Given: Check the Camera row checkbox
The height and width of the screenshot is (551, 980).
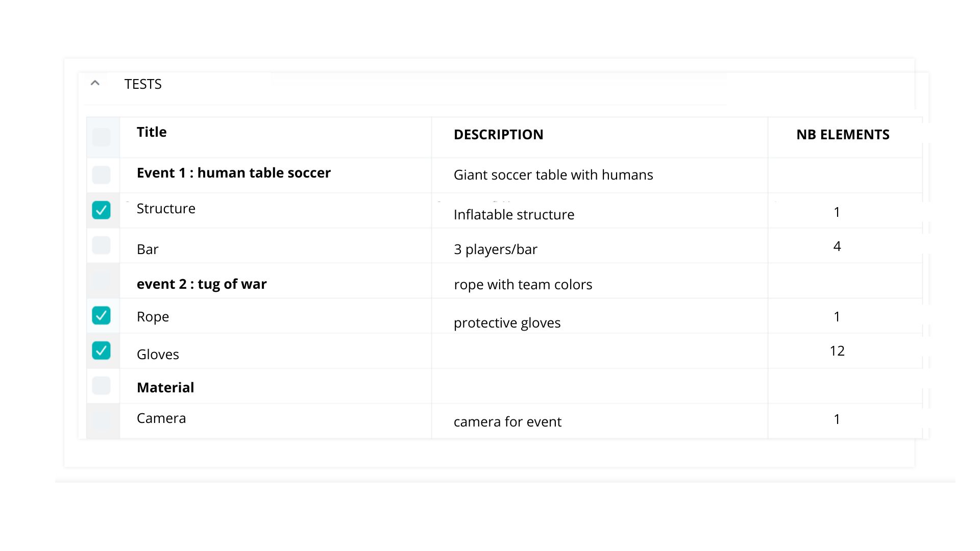Looking at the screenshot, I should (101, 420).
